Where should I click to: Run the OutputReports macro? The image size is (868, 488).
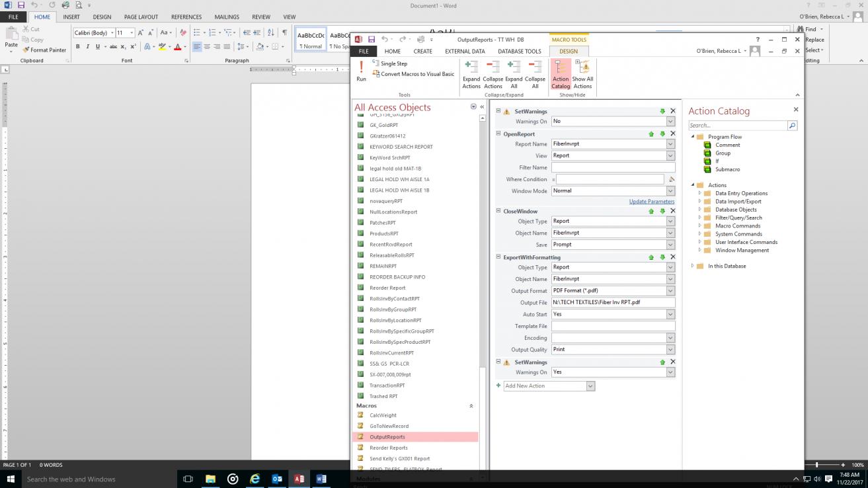click(x=361, y=71)
